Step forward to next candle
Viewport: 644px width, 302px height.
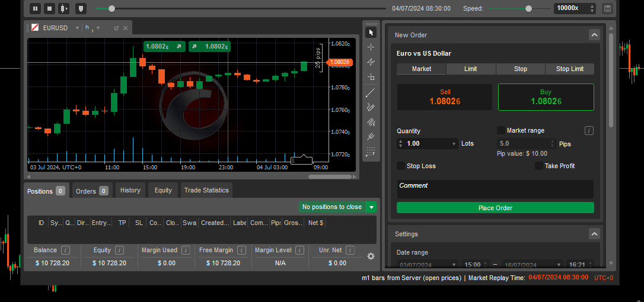click(63, 8)
